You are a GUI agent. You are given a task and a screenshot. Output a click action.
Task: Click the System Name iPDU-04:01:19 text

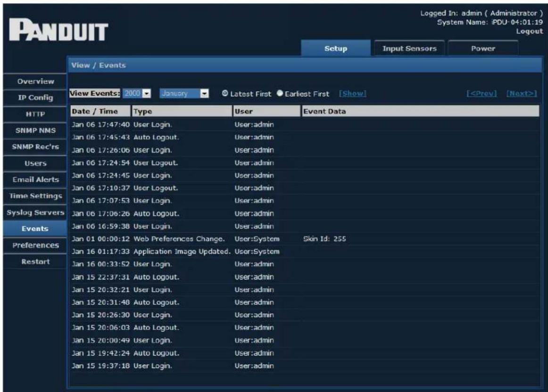tap(490, 22)
